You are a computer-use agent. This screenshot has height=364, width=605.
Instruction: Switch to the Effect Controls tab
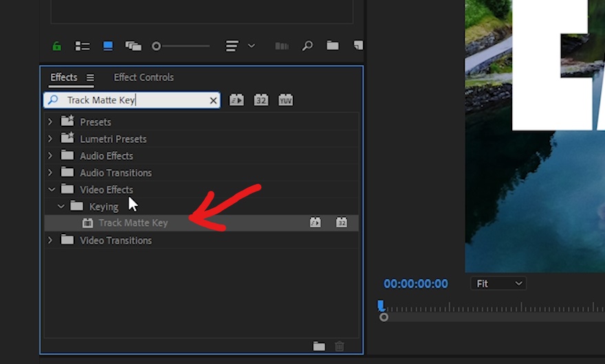coord(144,77)
